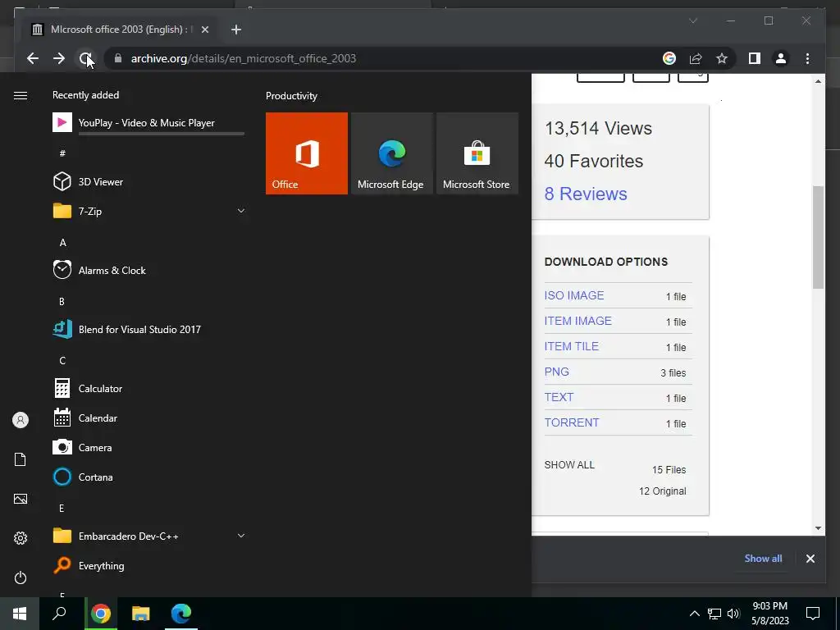Open the volume icon in system tray
This screenshot has height=630, width=840.
tap(733, 614)
